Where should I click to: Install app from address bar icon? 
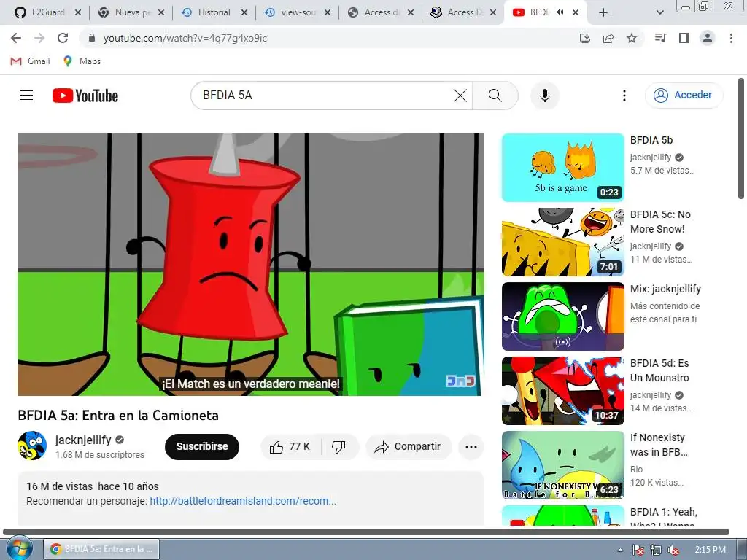pos(584,38)
